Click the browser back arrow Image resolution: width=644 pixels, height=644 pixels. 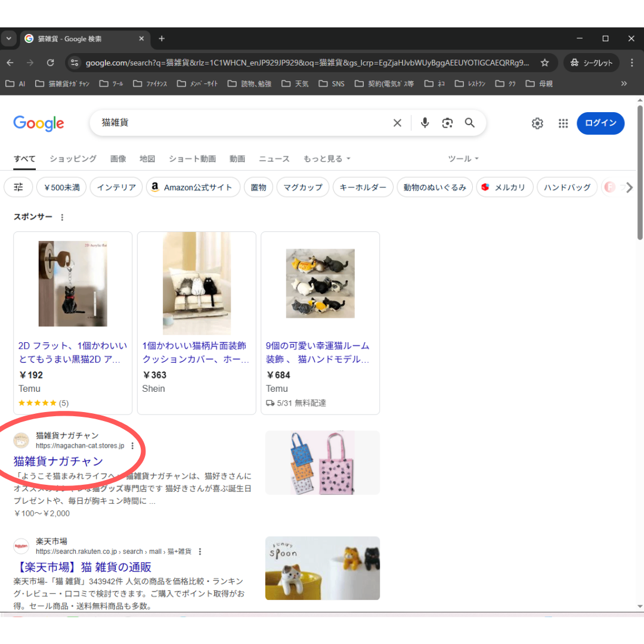click(10, 63)
